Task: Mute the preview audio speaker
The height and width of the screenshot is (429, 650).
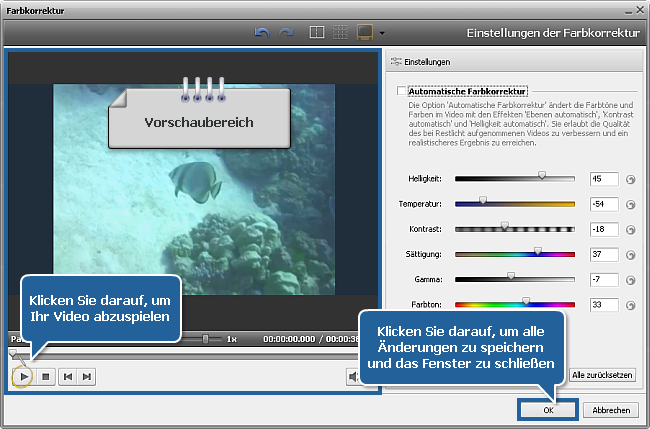Action: 353,376
